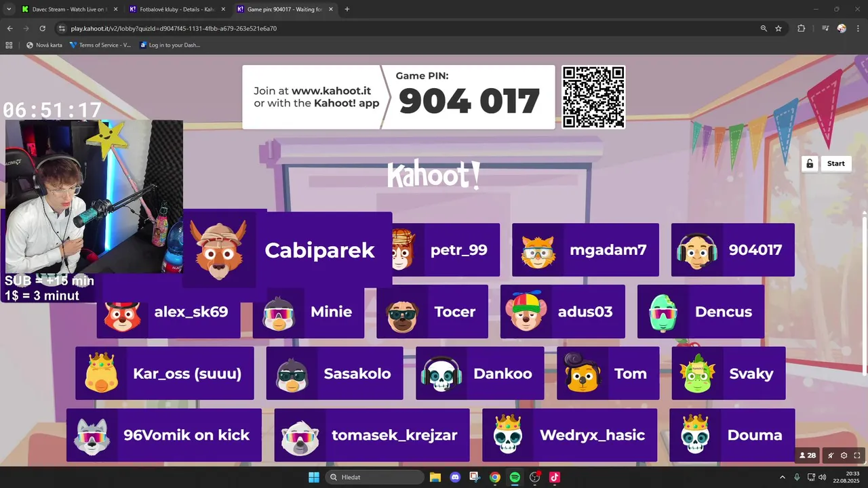Open Spotify from taskbar
This screenshot has width=868, height=488.
[515, 477]
